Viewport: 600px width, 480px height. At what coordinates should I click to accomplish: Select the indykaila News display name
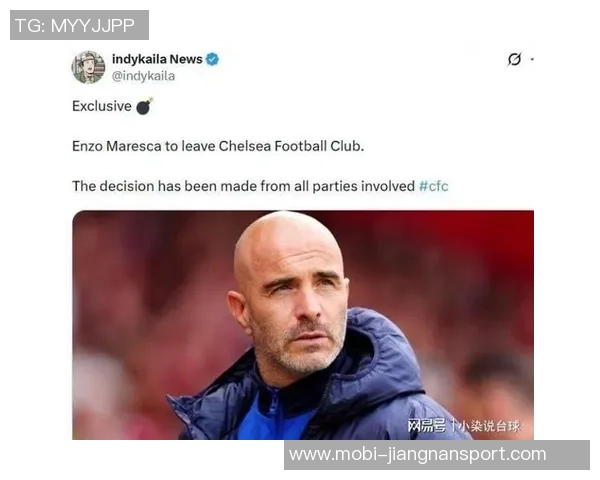tap(157, 59)
